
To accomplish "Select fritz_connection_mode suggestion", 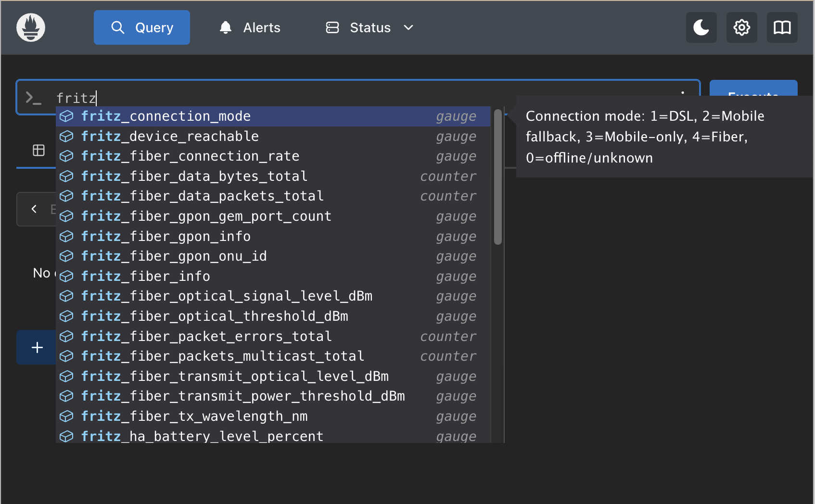I will pyautogui.click(x=273, y=116).
